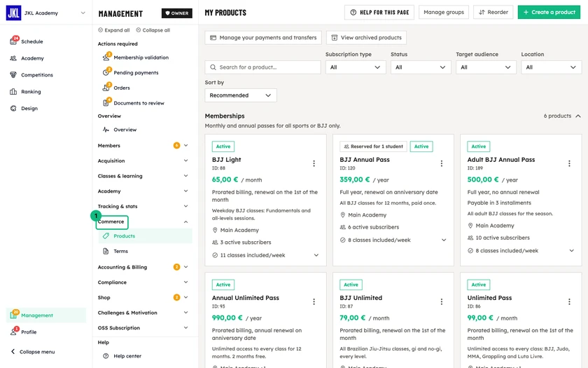
Task: Open Membership validation icon
Action: coord(106,57)
